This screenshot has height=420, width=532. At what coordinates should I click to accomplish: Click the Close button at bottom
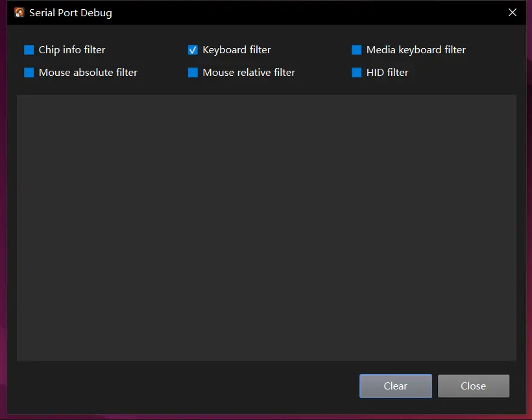coord(473,386)
